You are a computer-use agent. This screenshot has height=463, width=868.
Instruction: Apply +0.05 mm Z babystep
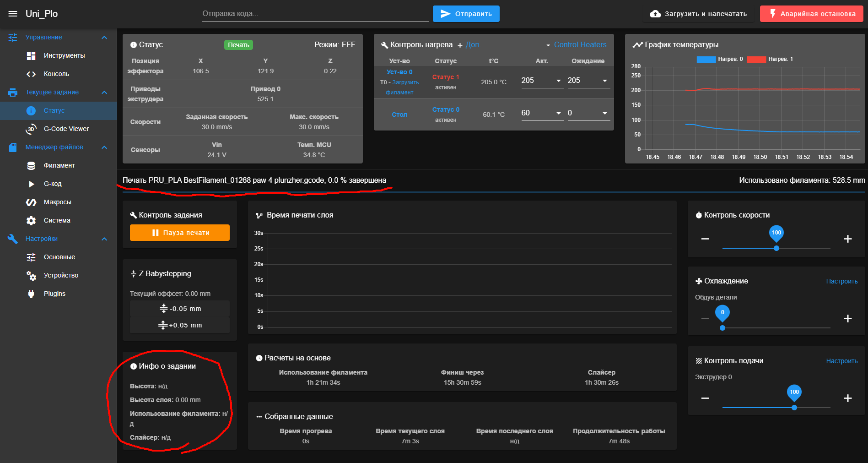click(180, 325)
